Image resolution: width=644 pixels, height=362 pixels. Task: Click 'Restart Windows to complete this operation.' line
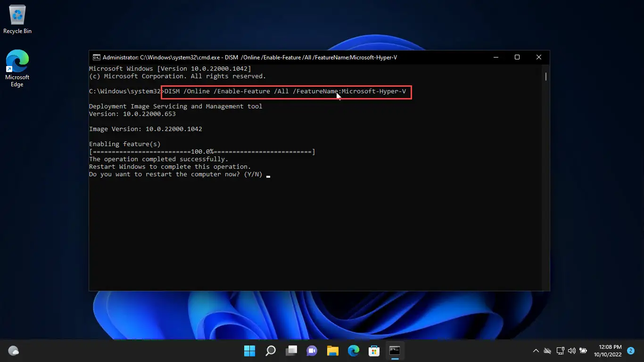point(170,167)
